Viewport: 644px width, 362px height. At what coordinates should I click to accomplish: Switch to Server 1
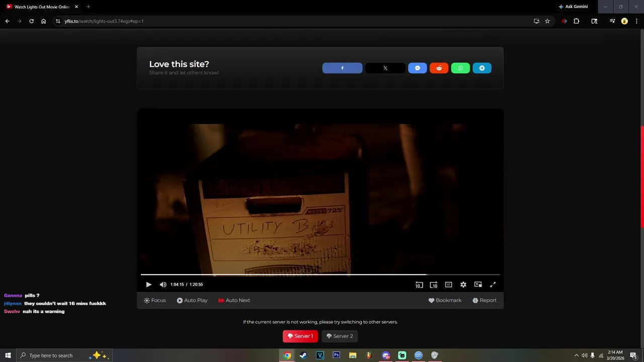(x=300, y=336)
